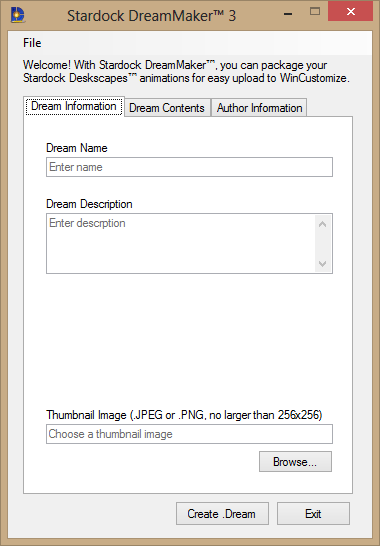Screen dimensions: 380x546
Task: Focus the thumbnail image path field
Action: (189, 434)
